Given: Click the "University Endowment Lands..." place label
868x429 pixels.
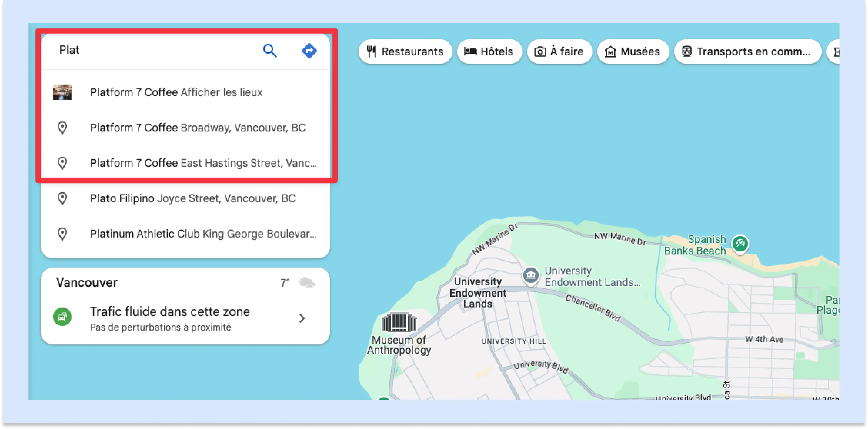Looking at the screenshot, I should point(592,277).
